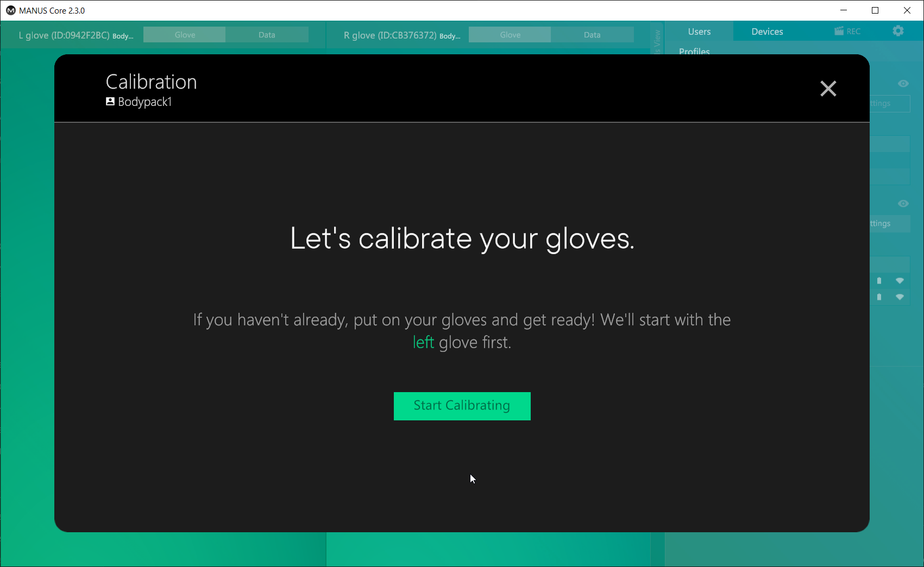Switch to the Users tab

tap(699, 31)
